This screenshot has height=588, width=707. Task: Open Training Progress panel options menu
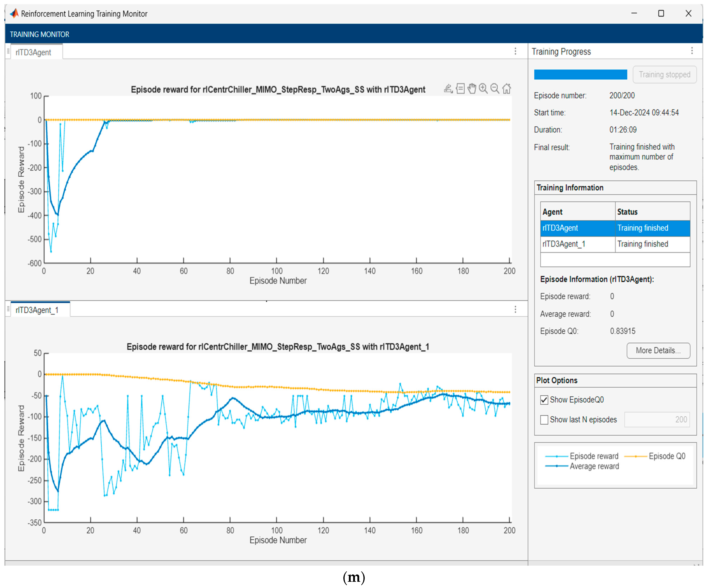click(x=692, y=51)
